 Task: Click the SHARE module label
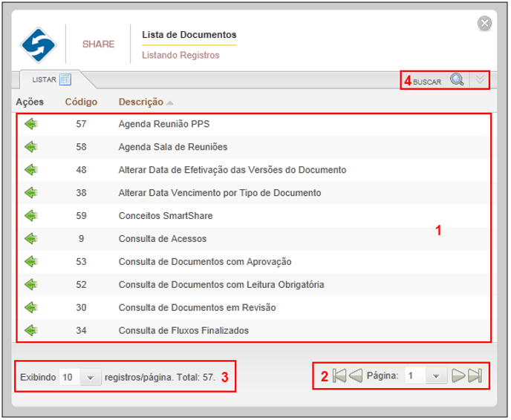pyautogui.click(x=98, y=45)
